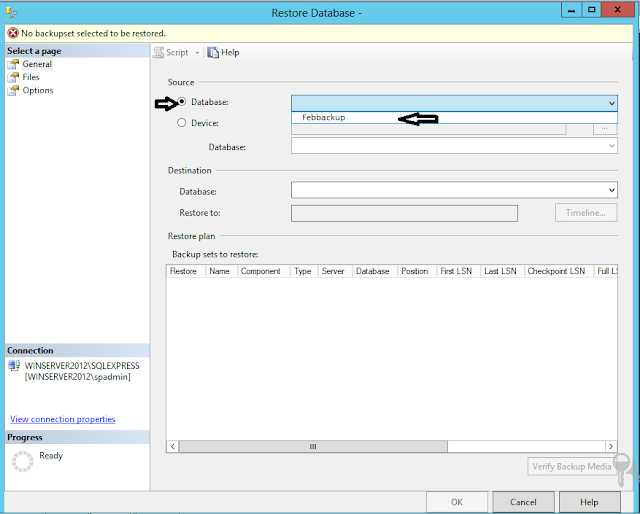Maximize the Restore Database window
This screenshot has height=514, width=640.
click(x=591, y=10)
